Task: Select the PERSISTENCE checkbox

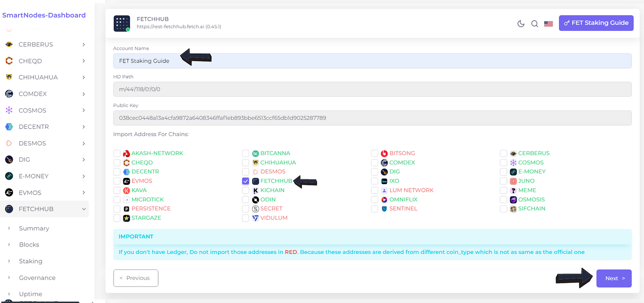Action: 117,209
